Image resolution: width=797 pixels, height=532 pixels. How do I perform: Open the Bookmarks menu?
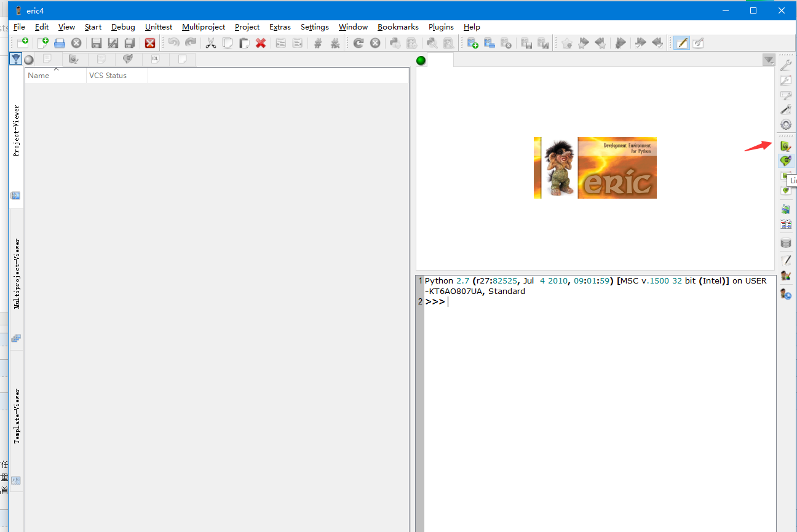[x=398, y=27]
